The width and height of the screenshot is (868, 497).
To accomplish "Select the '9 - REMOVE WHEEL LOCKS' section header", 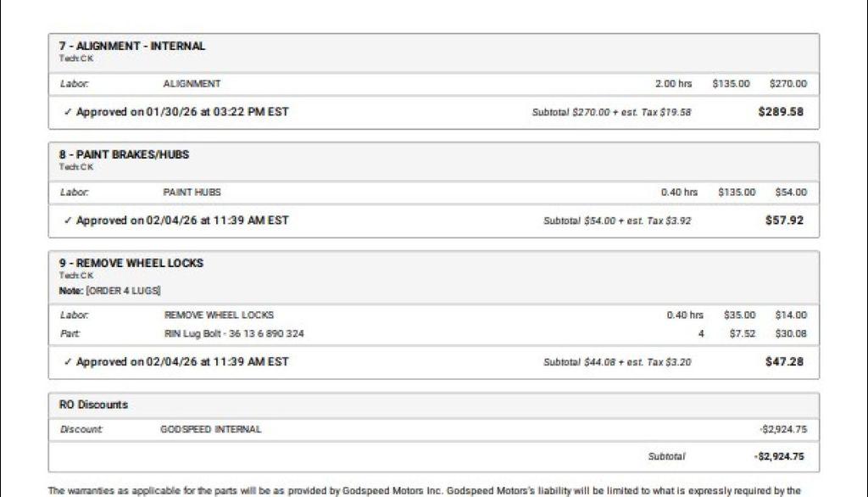I will point(131,263).
